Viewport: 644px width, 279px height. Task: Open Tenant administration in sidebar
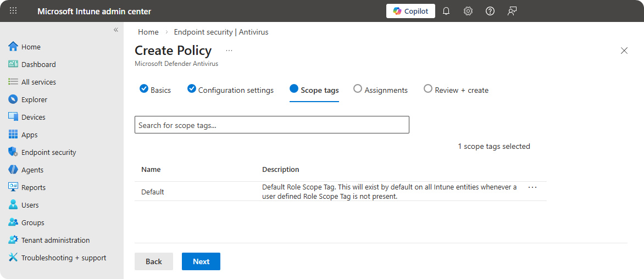point(55,240)
